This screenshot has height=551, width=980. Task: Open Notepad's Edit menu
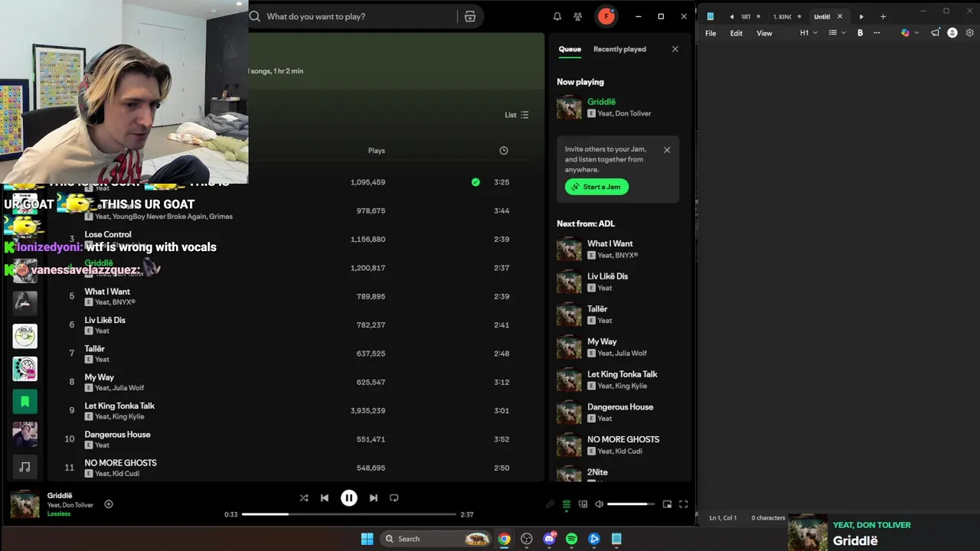(736, 33)
